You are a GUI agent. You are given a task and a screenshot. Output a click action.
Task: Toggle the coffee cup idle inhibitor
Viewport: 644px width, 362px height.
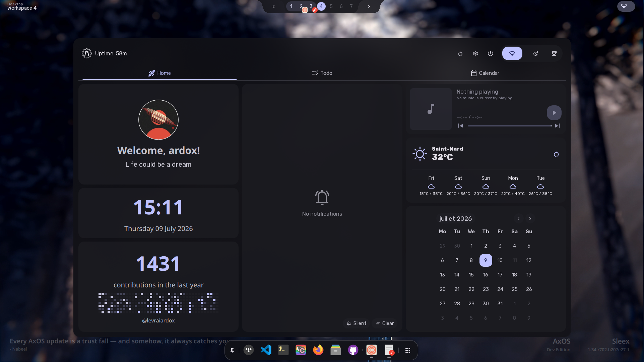[x=554, y=53]
